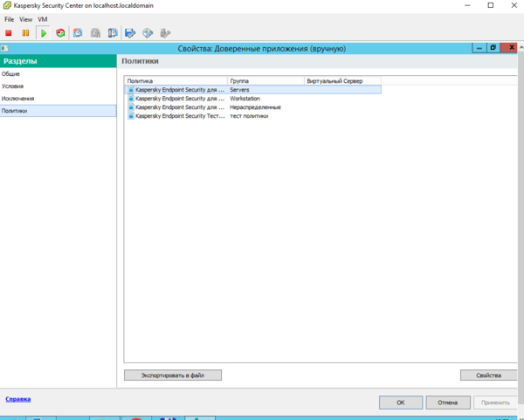Click the lock icon in the тест политики row

pos(131,115)
